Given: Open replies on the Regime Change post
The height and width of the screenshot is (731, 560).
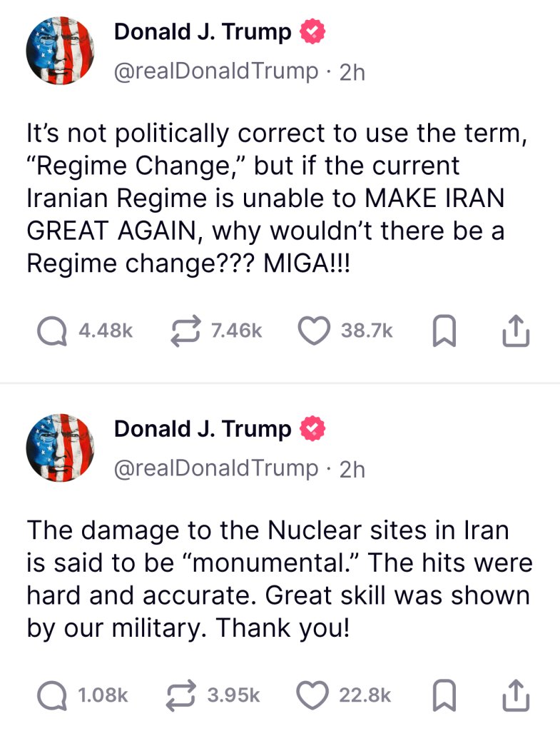Looking at the screenshot, I should tap(53, 331).
